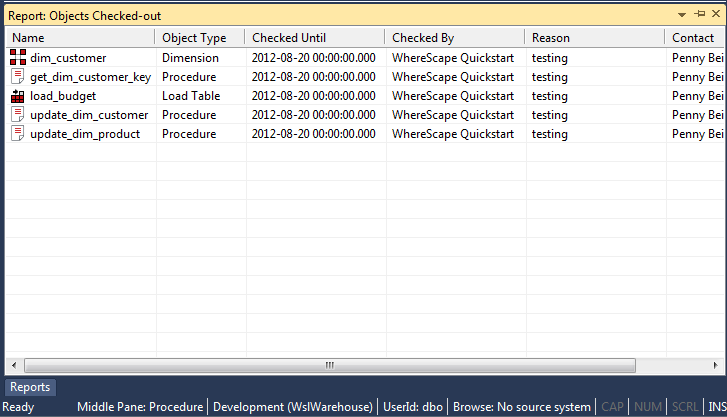727x417 pixels.
Task: Toggle auto-hide pin for the report pane
Action: pos(696,15)
